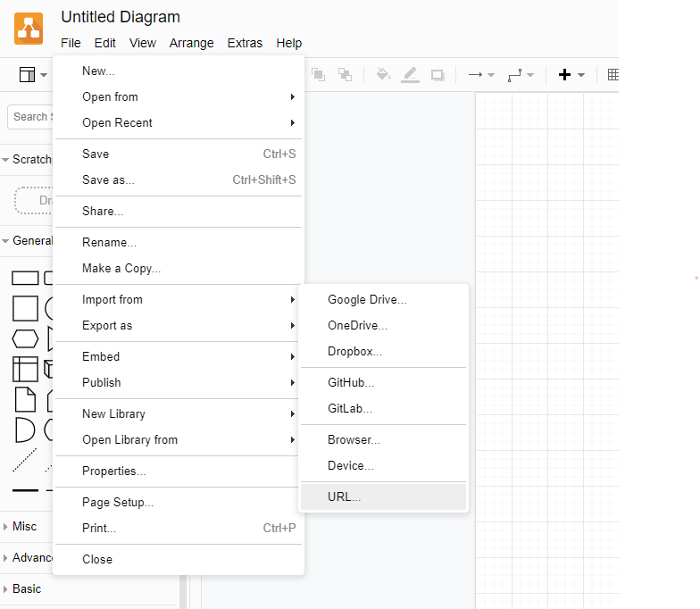Select the dashed line shape

25,460
